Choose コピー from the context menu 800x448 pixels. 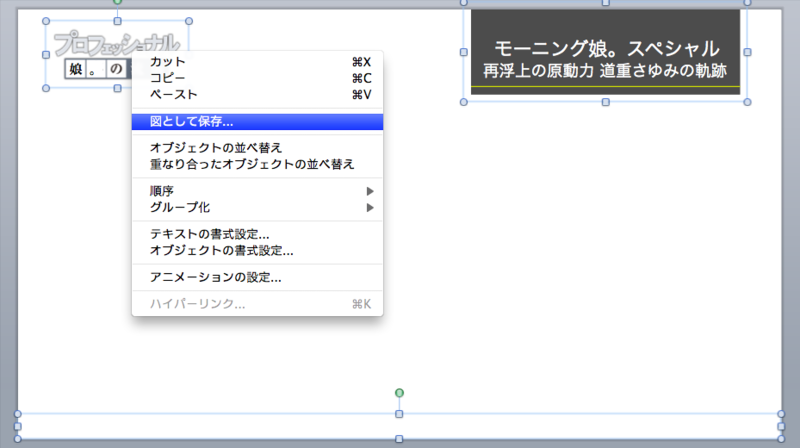coord(257,78)
